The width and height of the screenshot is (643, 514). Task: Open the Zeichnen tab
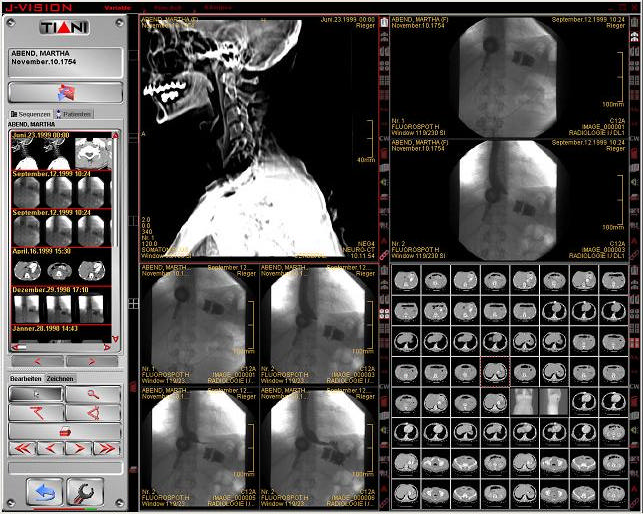[x=60, y=378]
